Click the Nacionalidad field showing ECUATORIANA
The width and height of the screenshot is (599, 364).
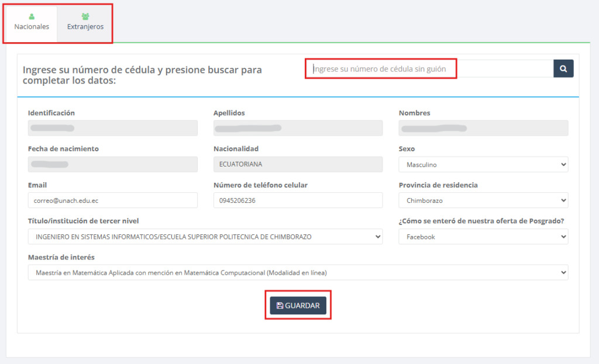pos(298,164)
